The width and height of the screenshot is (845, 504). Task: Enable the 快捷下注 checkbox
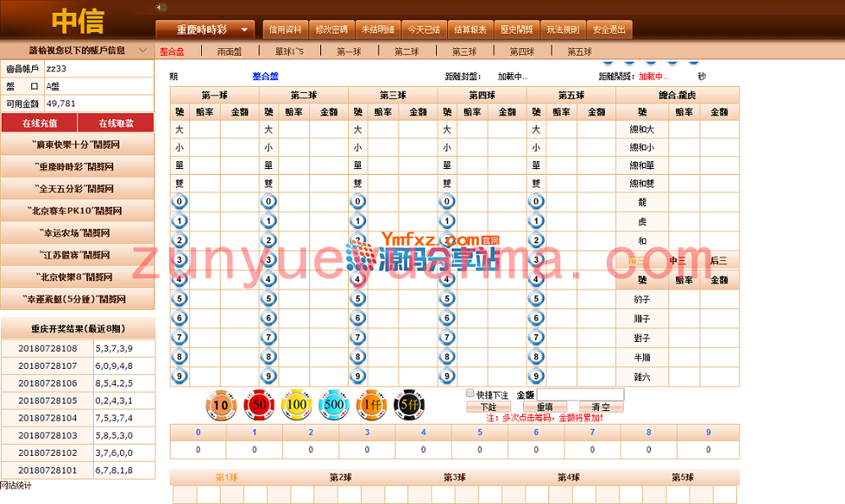click(x=470, y=393)
